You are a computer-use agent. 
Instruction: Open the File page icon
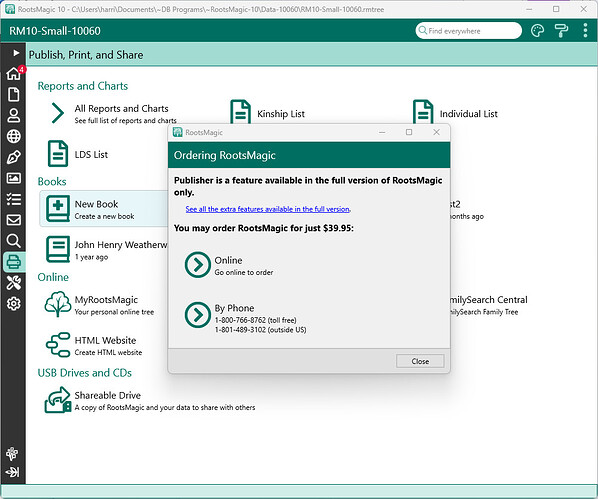point(14,94)
